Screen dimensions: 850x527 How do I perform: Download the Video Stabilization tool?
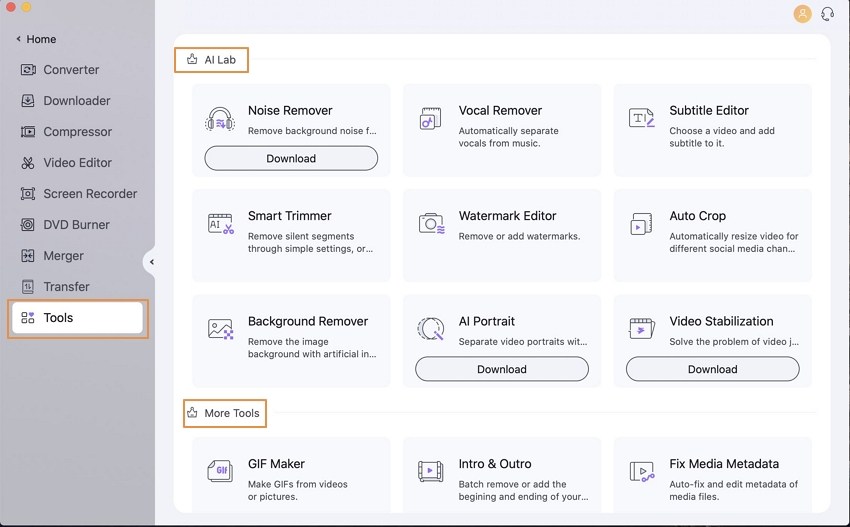coord(712,369)
